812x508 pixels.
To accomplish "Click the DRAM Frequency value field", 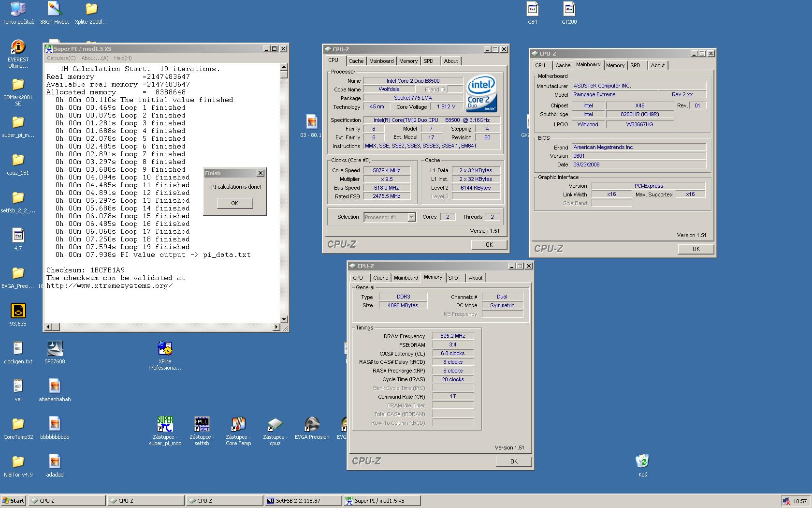I will tap(453, 336).
